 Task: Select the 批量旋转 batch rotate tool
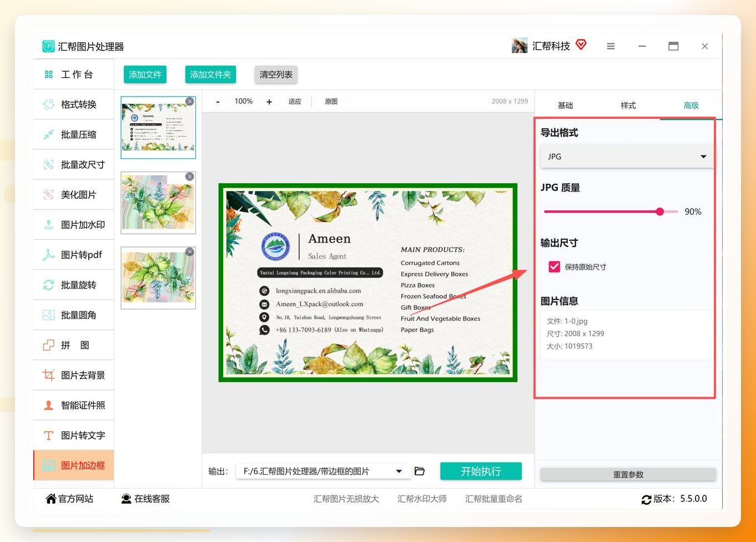(x=74, y=285)
